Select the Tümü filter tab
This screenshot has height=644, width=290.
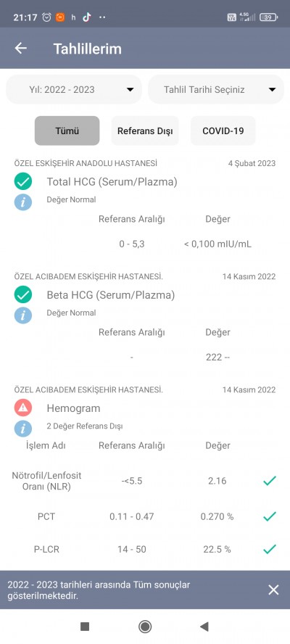point(67,131)
